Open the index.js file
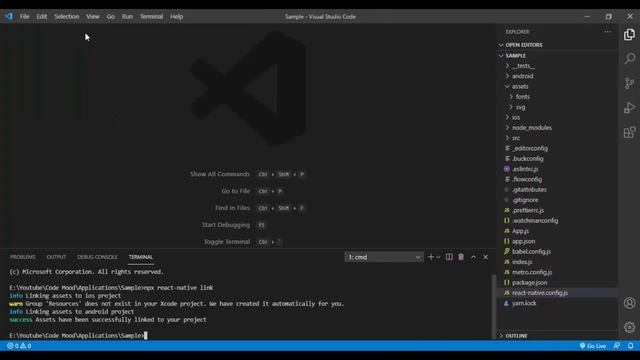 558,262
